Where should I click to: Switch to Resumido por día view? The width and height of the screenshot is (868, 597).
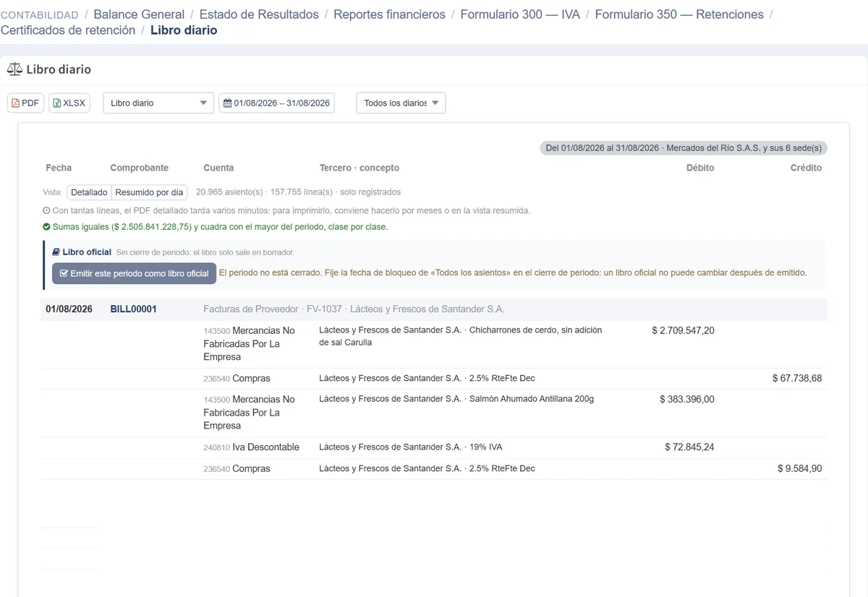pos(149,192)
